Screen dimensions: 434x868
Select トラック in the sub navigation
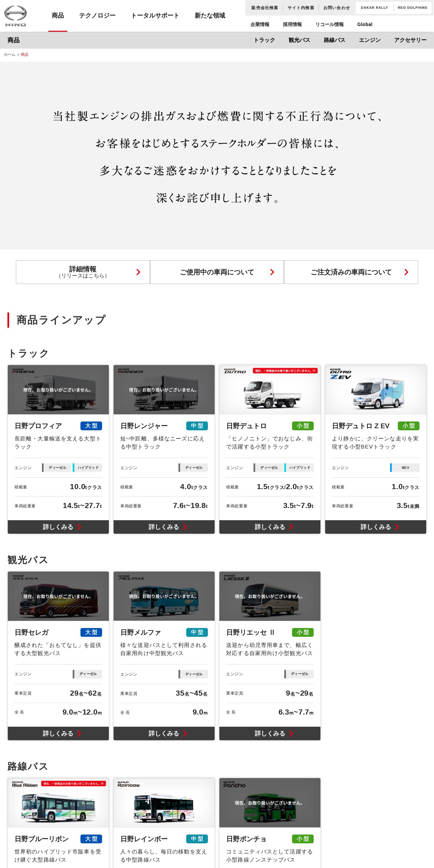(264, 40)
